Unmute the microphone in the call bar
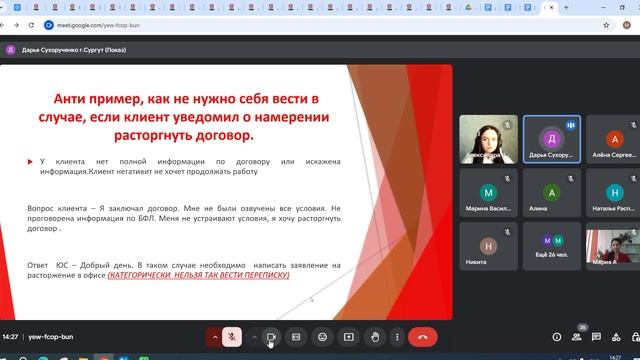This screenshot has width=640, height=360. [x=231, y=337]
